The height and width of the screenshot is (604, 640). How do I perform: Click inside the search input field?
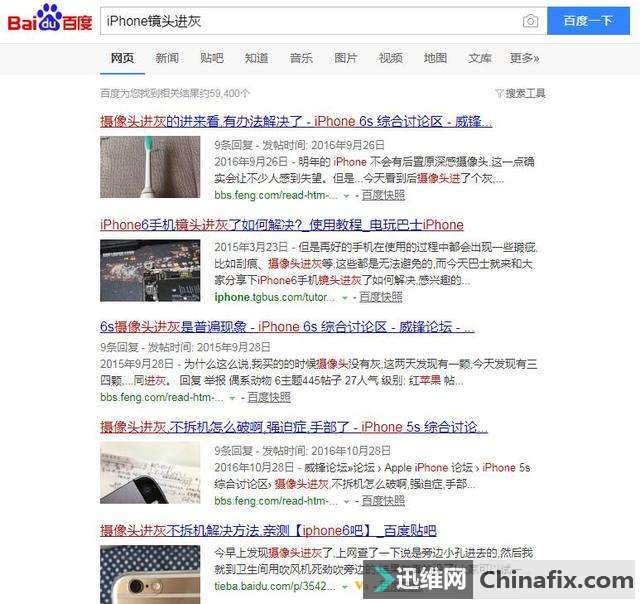[x=311, y=21]
